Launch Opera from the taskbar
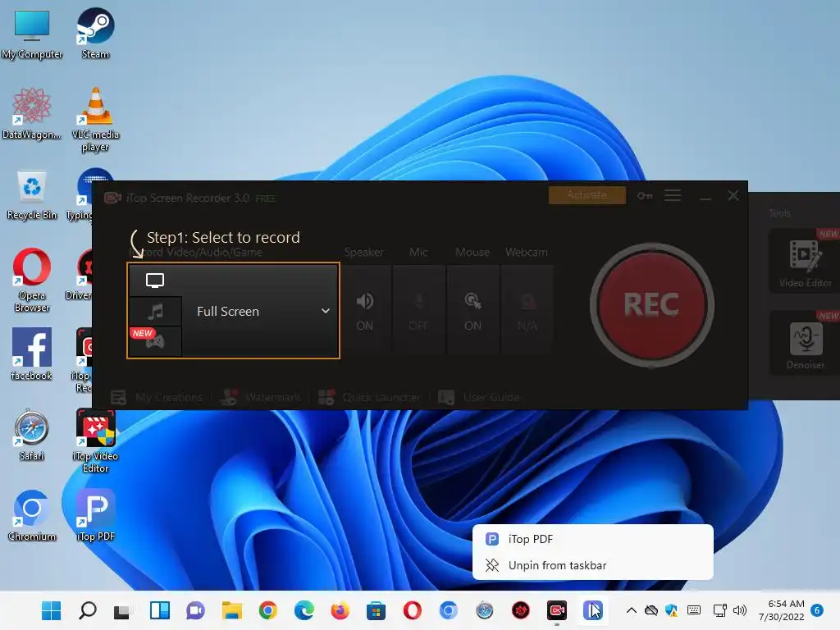The image size is (840, 630). click(x=412, y=610)
